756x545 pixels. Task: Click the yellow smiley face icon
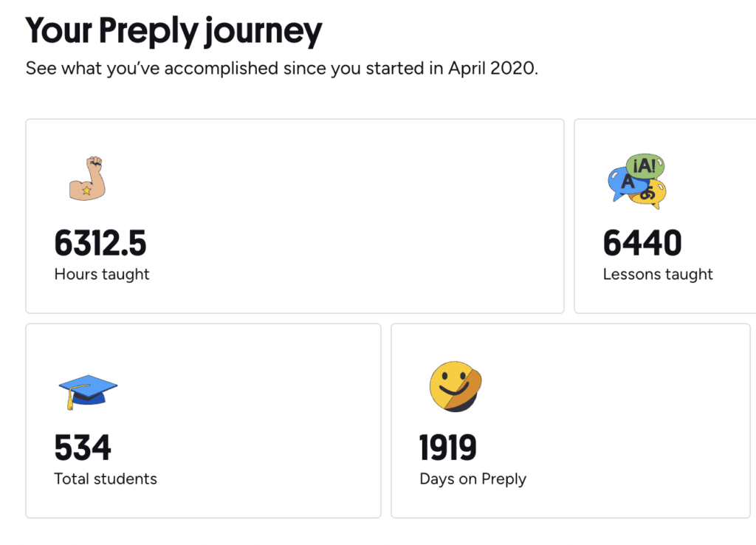tap(456, 386)
